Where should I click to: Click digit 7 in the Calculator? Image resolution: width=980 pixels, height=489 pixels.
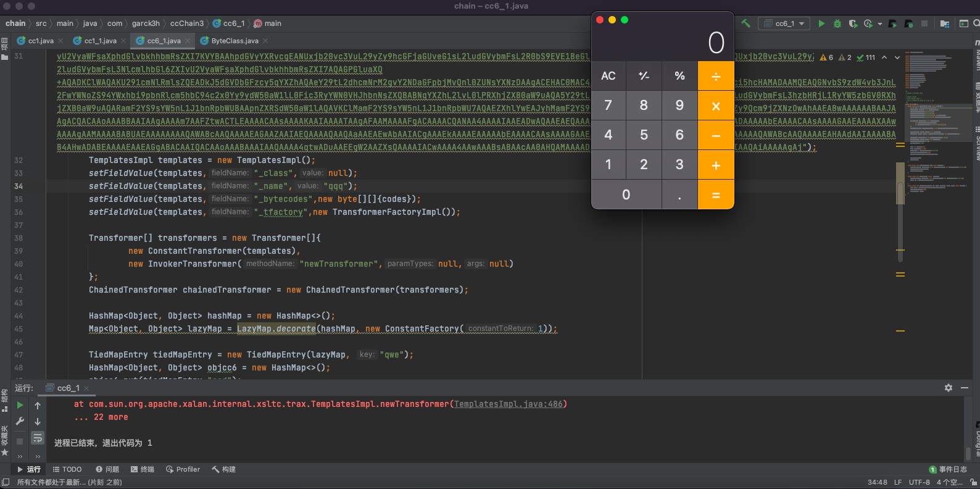click(608, 106)
